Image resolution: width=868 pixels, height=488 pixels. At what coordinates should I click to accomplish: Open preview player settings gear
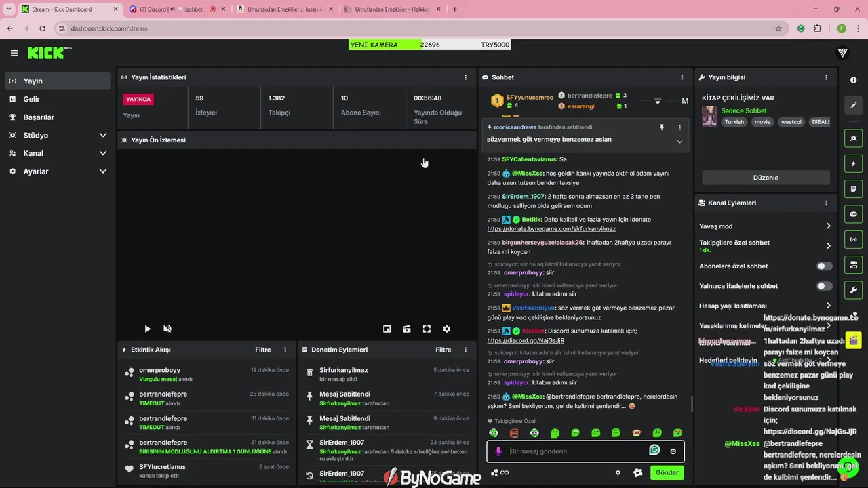coord(446,329)
